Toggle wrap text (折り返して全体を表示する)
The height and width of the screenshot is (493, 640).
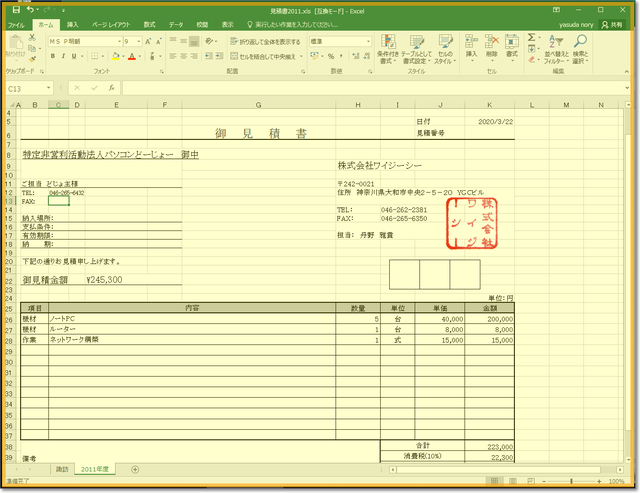(264, 42)
